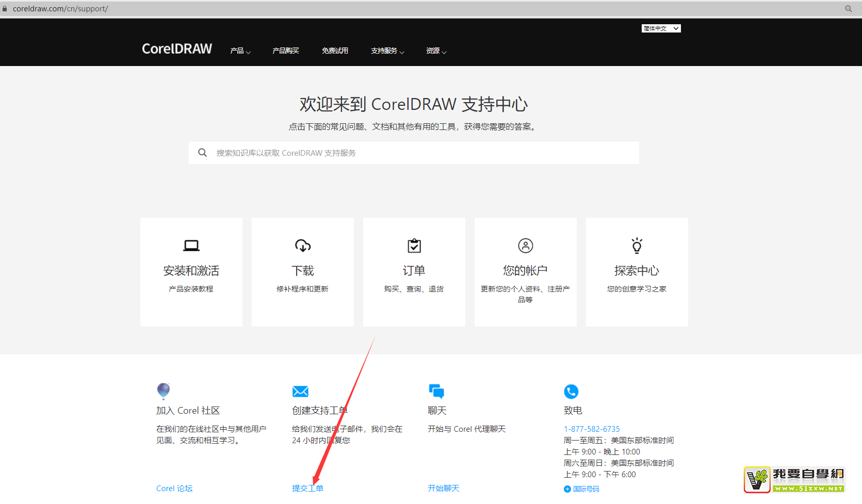Click the 加入 Corel 社区 heading

click(188, 411)
